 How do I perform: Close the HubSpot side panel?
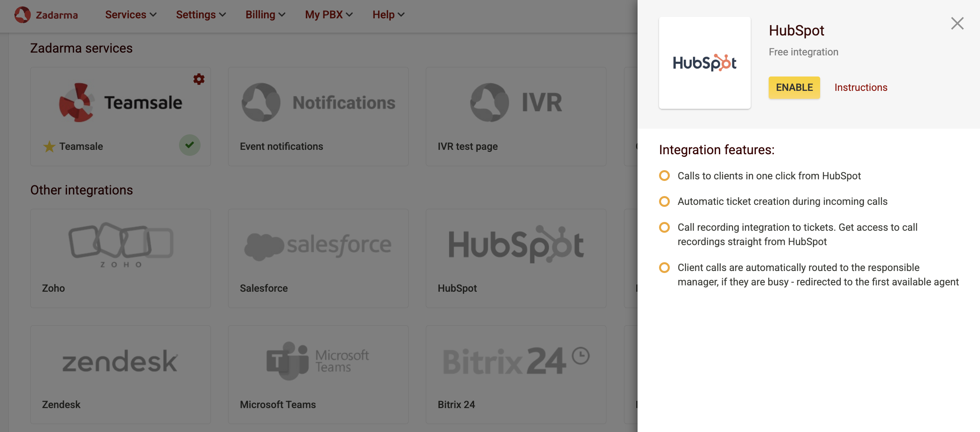tap(957, 24)
